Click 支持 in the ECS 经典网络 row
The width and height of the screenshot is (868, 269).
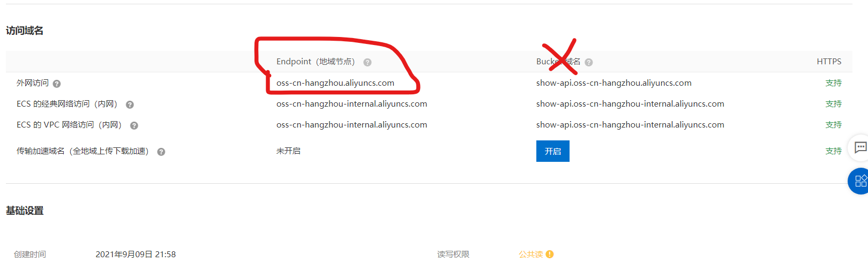pos(833,104)
